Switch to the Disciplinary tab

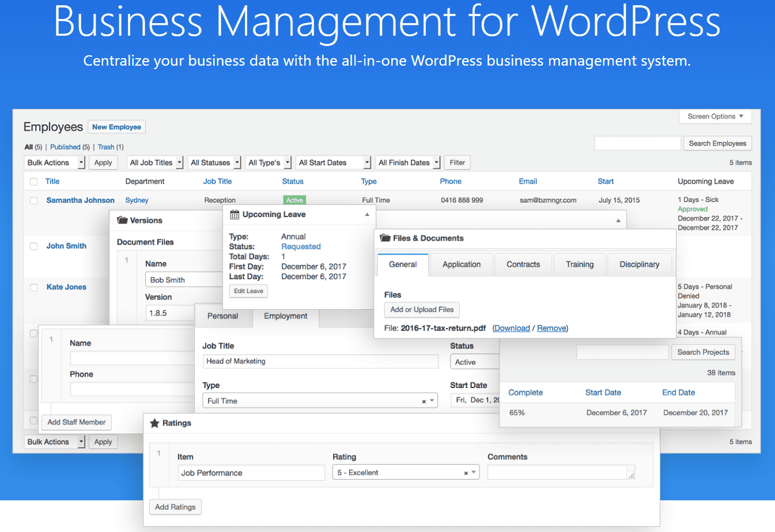640,264
